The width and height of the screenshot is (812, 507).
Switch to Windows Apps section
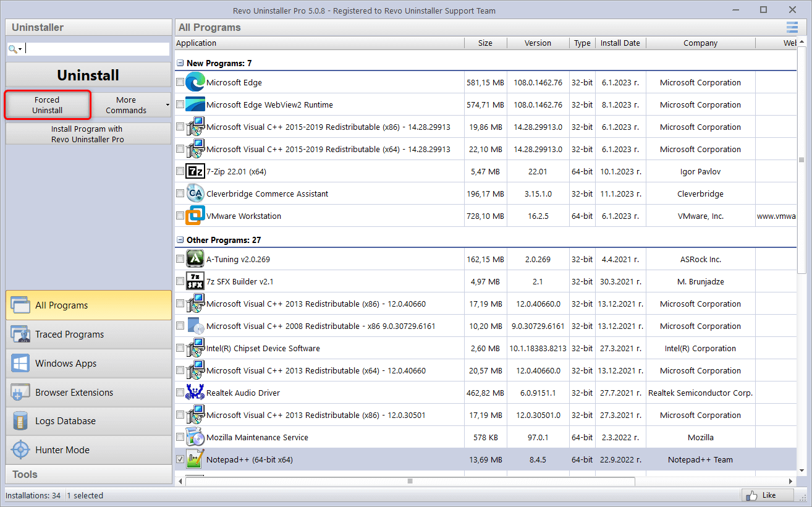(x=89, y=364)
